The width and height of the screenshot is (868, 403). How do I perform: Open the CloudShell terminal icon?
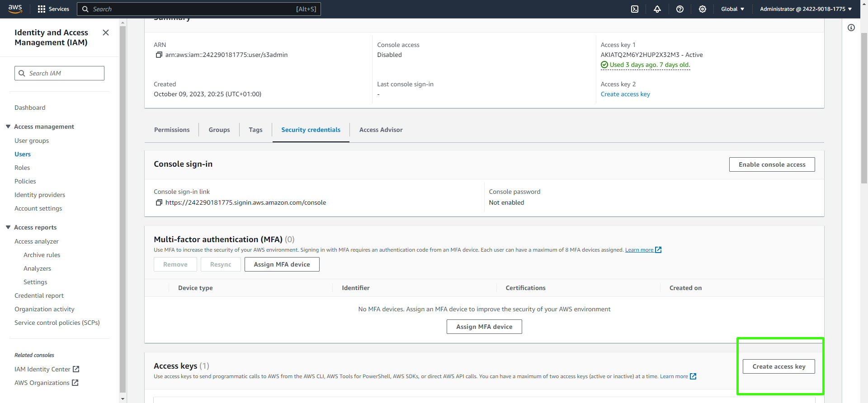(635, 9)
